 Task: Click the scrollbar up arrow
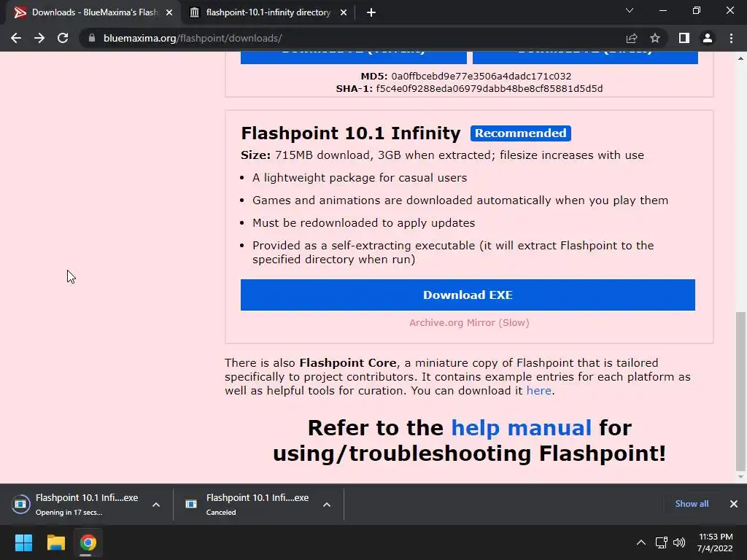(740, 58)
